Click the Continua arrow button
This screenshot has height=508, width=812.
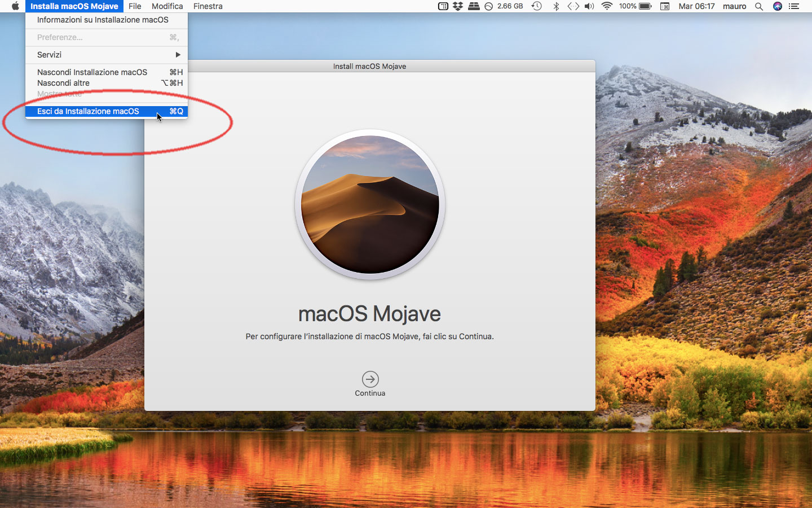(370, 379)
